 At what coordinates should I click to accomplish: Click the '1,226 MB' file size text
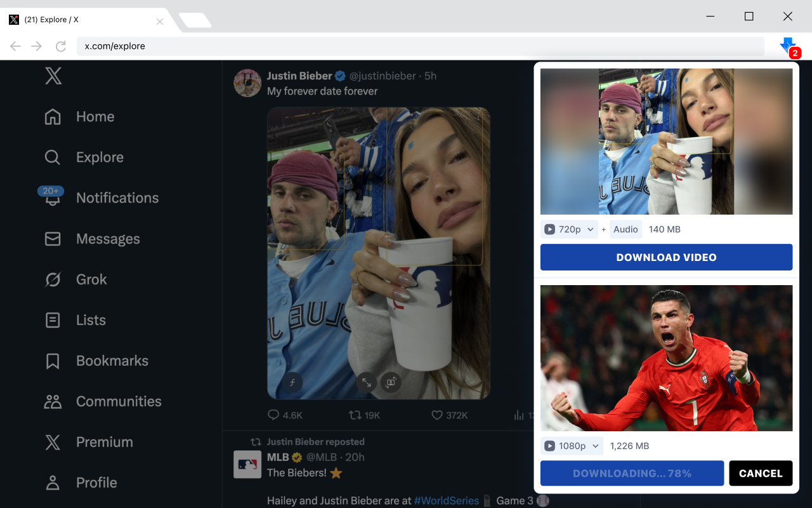[629, 446]
